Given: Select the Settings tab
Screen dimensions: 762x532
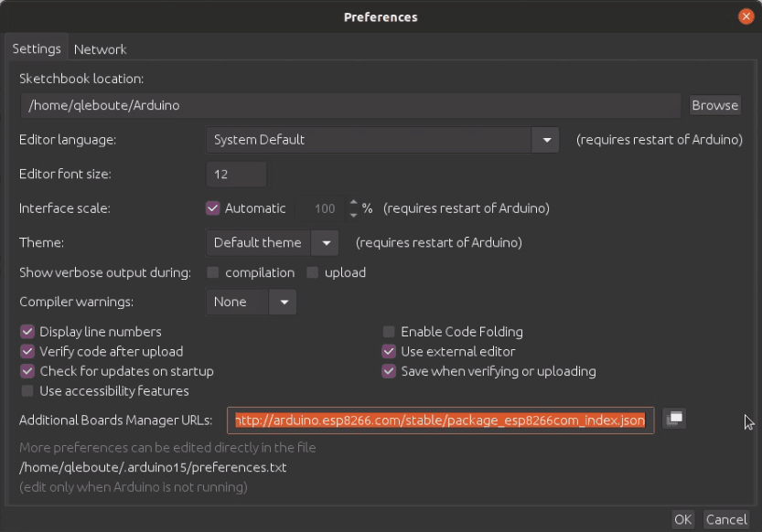Looking at the screenshot, I should 37,48.
